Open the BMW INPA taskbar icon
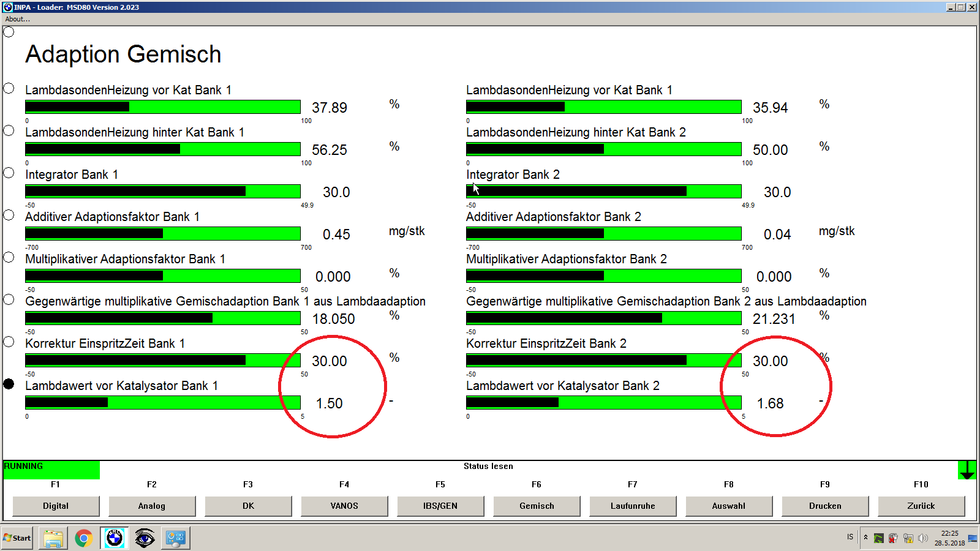The width and height of the screenshot is (980, 551). pyautogui.click(x=115, y=538)
